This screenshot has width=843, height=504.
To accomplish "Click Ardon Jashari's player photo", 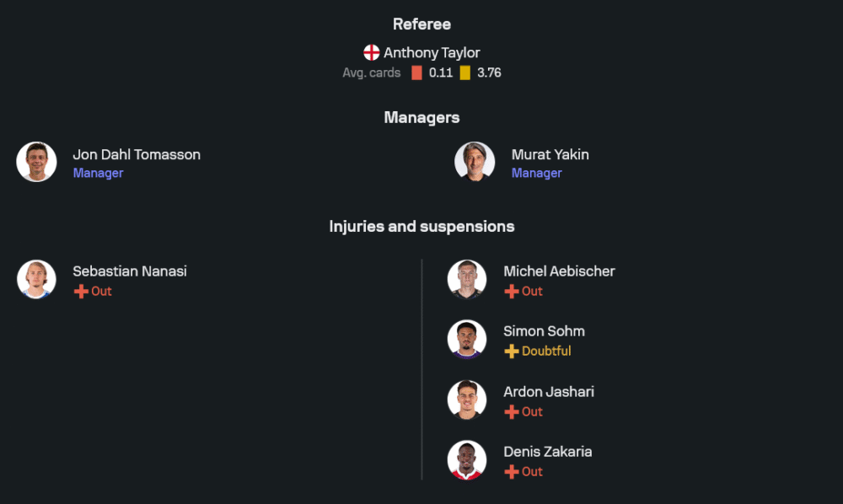I will (x=467, y=399).
